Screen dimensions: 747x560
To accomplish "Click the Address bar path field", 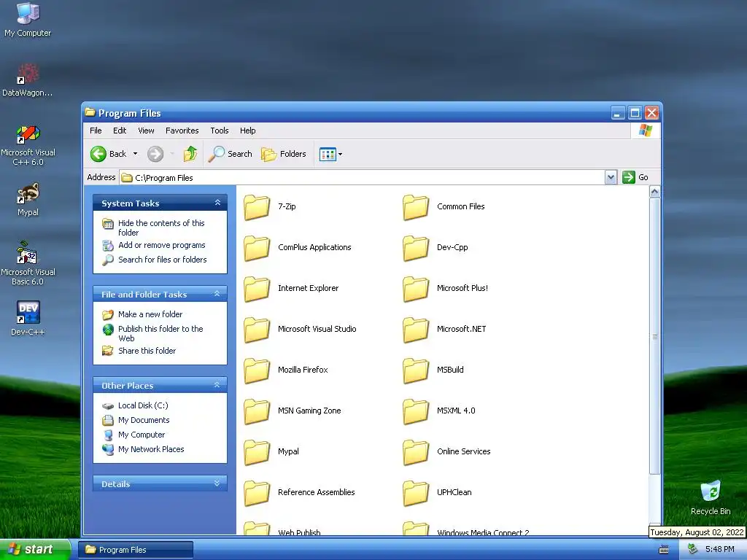I will click(x=362, y=178).
